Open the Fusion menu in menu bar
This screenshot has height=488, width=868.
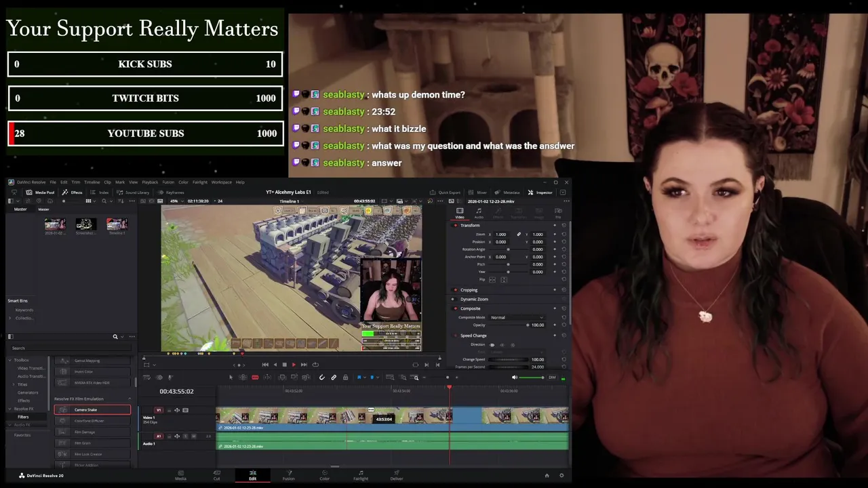(x=168, y=182)
